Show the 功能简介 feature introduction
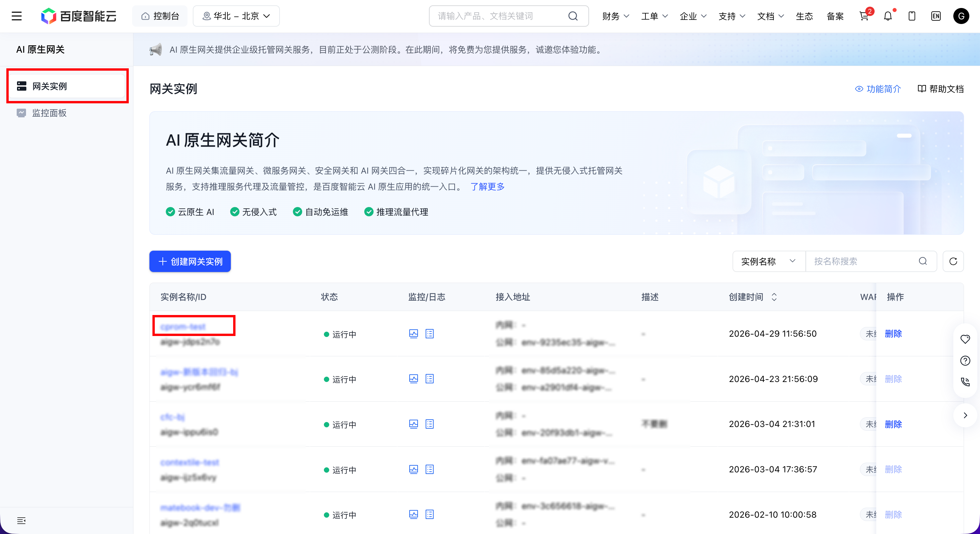Viewport: 980px width, 534px height. pyautogui.click(x=878, y=89)
